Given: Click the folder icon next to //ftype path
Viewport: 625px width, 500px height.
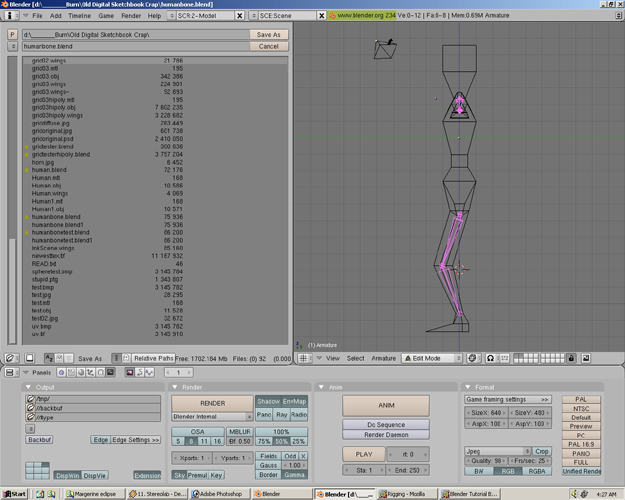Looking at the screenshot, I should coord(30,417).
